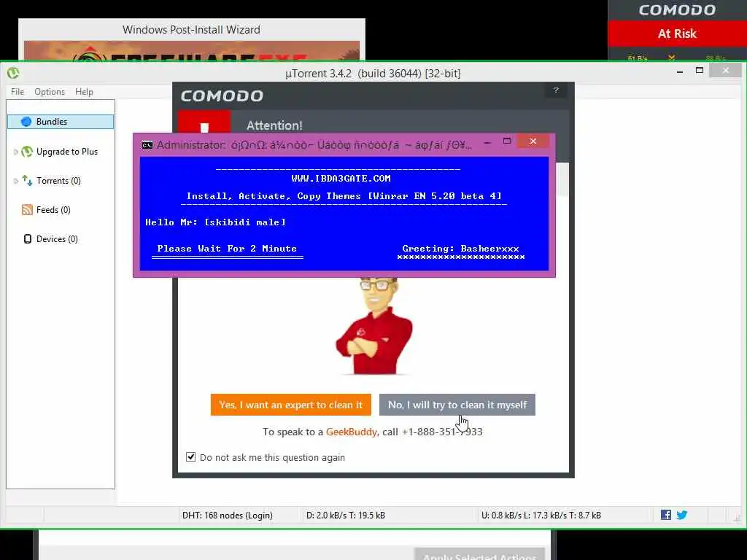
Task: Click the COMODO logo in widget header
Action: (677, 10)
